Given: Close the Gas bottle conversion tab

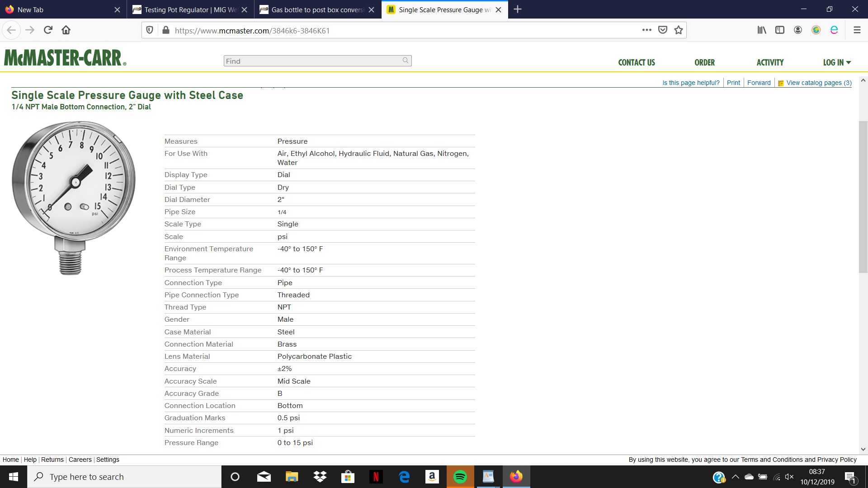Looking at the screenshot, I should [x=372, y=9].
